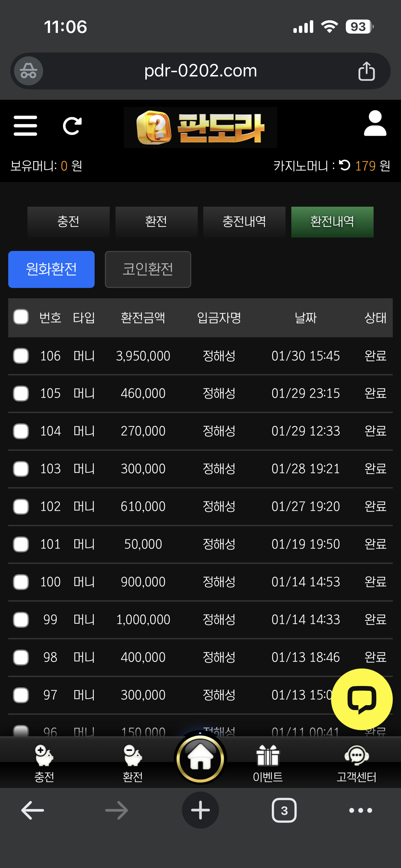
Task: Select the 코인환전 tab
Action: click(148, 269)
